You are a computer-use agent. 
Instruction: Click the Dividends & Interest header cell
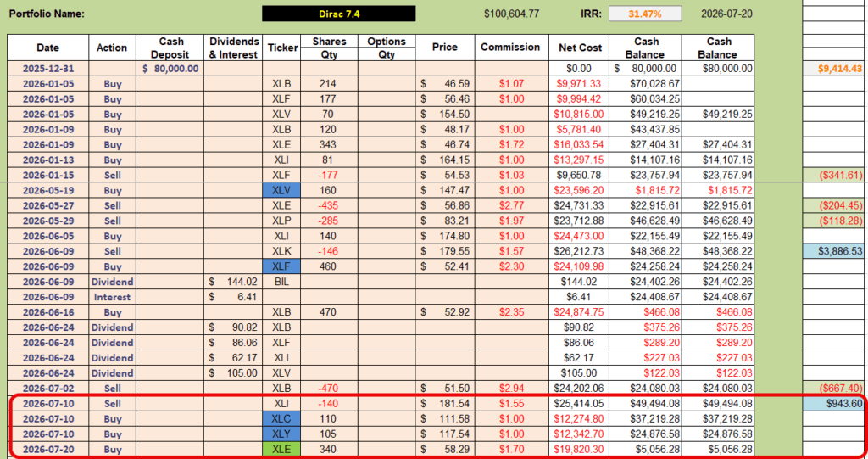click(x=233, y=48)
